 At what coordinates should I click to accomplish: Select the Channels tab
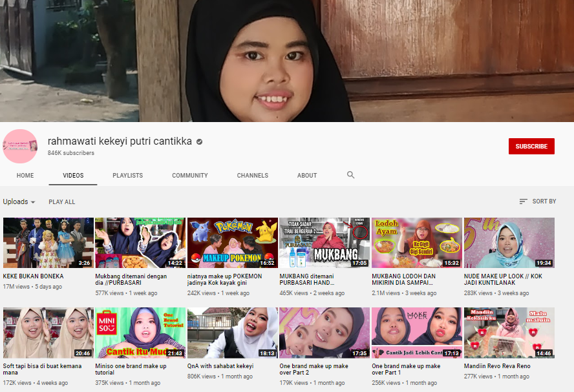tap(252, 175)
